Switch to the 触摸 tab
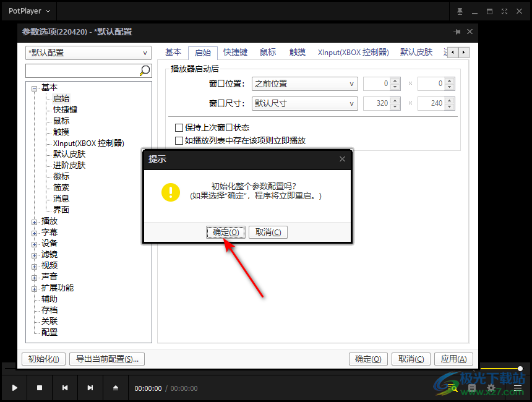The width and height of the screenshot is (532, 402). [x=298, y=52]
